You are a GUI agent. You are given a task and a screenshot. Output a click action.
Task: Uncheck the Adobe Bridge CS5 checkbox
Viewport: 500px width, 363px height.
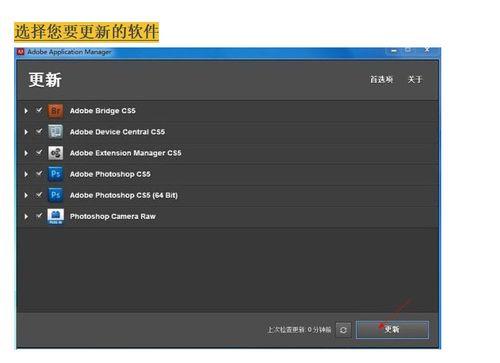point(39,110)
